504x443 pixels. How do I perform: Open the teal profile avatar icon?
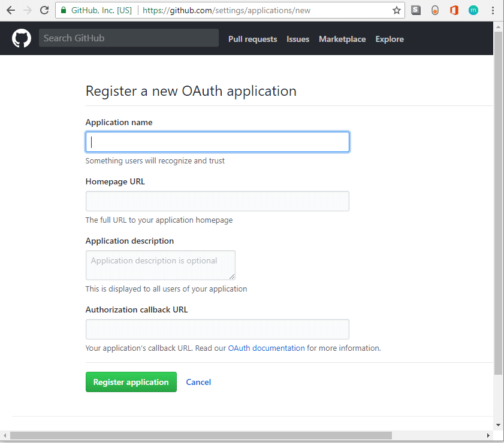coord(473,10)
